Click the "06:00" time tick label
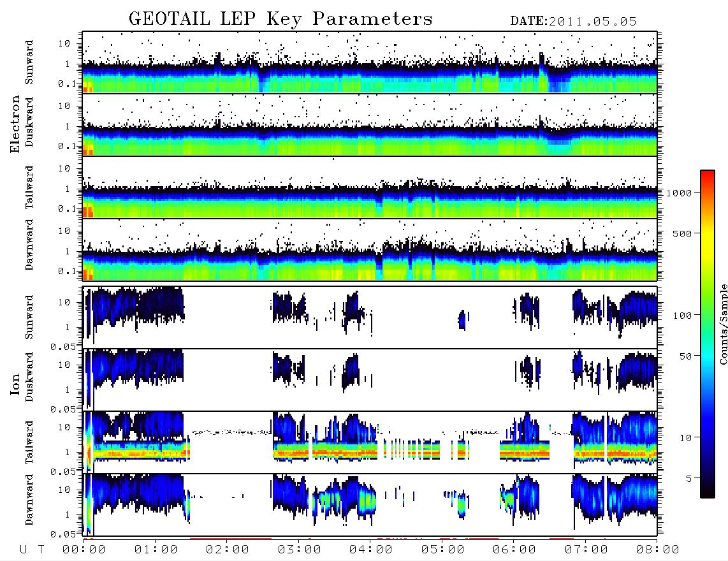The width and height of the screenshot is (728, 561). pos(514,550)
